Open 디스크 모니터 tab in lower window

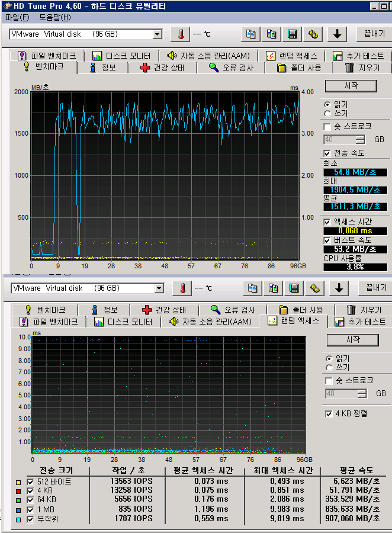click(x=123, y=322)
